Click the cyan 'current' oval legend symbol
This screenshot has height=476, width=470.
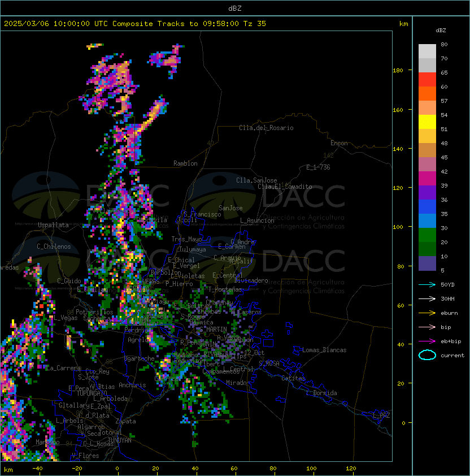click(427, 355)
